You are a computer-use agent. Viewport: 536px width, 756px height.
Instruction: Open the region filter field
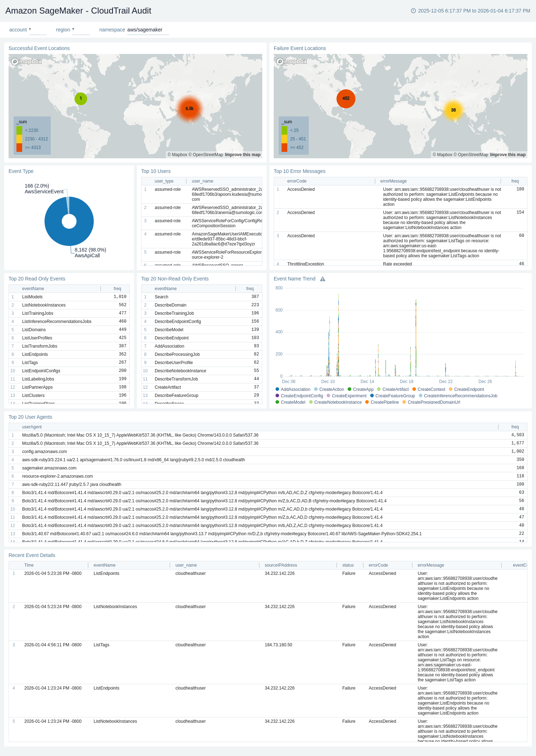(81, 30)
